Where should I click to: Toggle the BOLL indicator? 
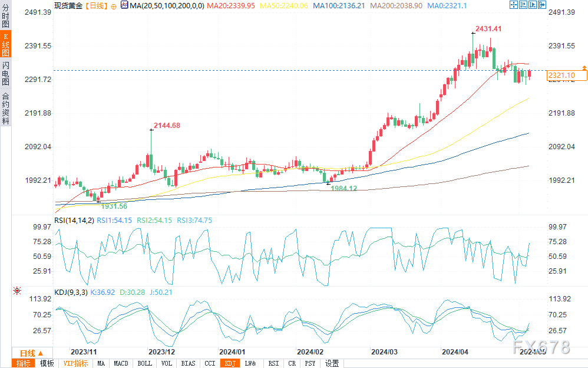pos(144,363)
